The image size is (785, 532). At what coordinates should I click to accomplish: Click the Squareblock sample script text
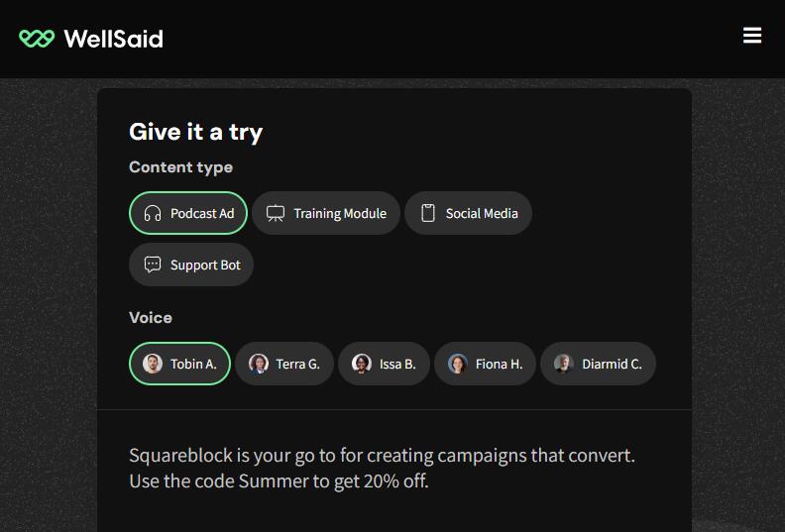(x=382, y=469)
